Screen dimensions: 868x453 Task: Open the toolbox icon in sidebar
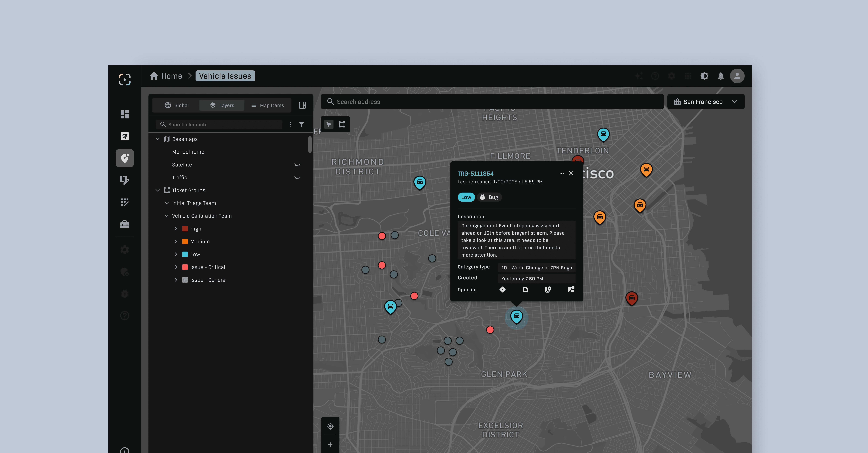pyautogui.click(x=125, y=224)
